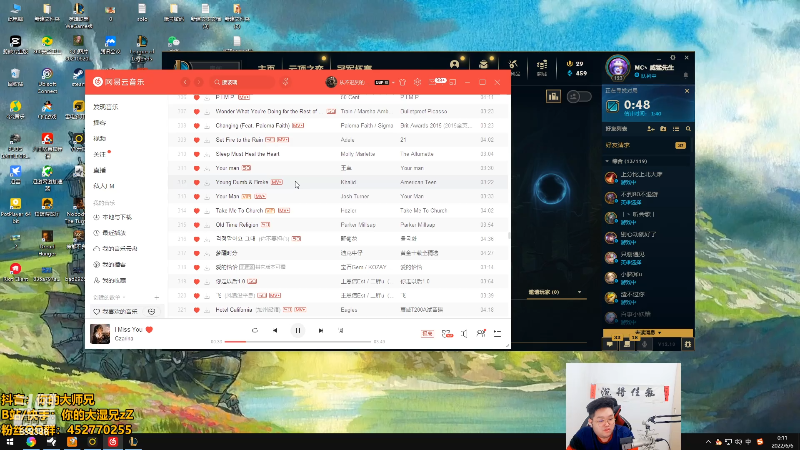Open the play queue list icon
The height and width of the screenshot is (450, 800).
(x=497, y=333)
